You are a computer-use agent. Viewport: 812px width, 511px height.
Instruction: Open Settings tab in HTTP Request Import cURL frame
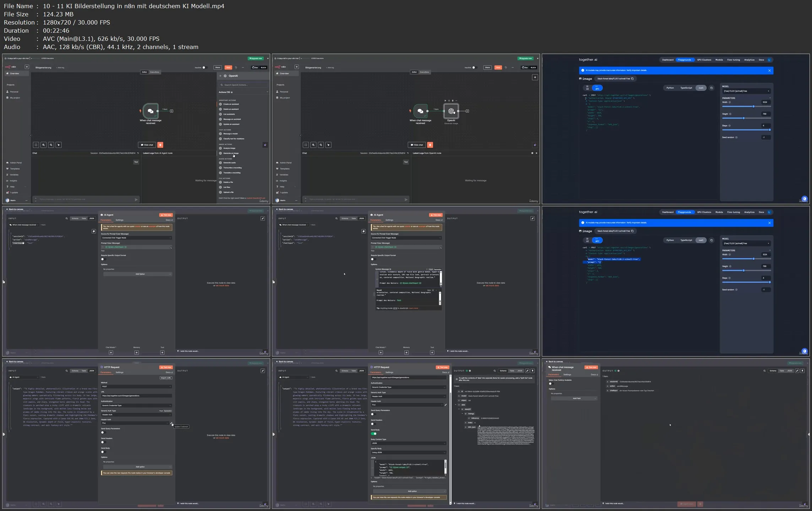tap(120, 373)
